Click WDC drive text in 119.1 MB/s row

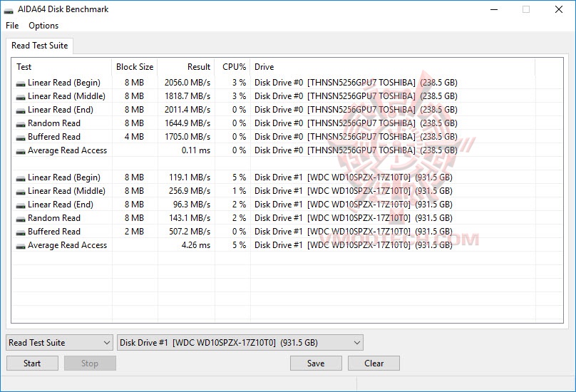[x=354, y=177]
